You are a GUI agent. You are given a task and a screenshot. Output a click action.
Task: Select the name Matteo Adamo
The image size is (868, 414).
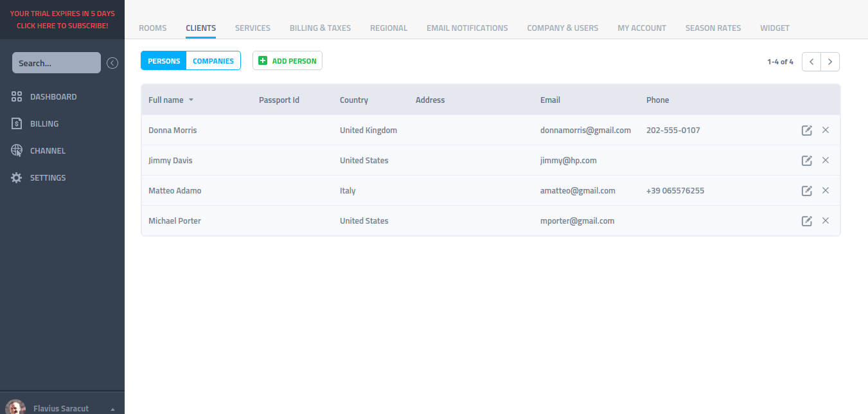pyautogui.click(x=175, y=191)
